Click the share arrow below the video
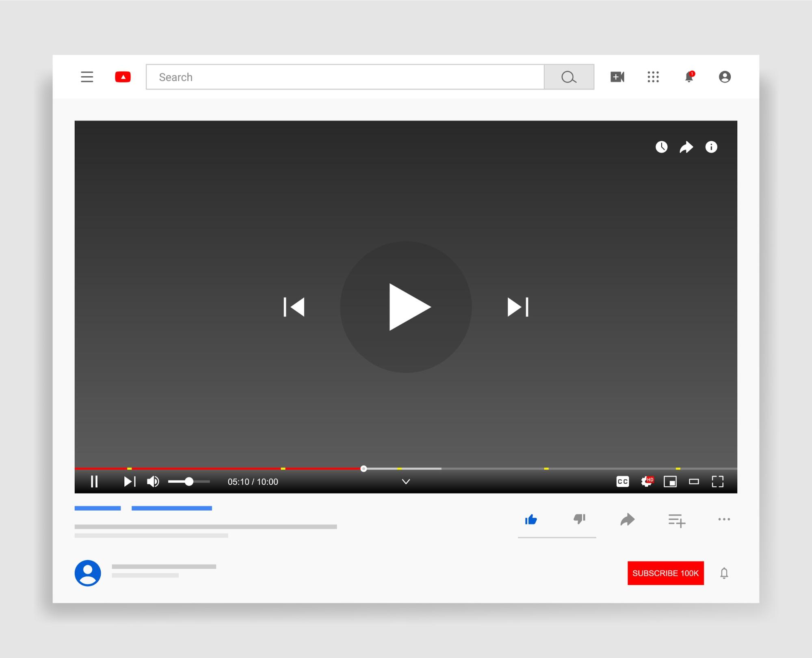 tap(628, 520)
